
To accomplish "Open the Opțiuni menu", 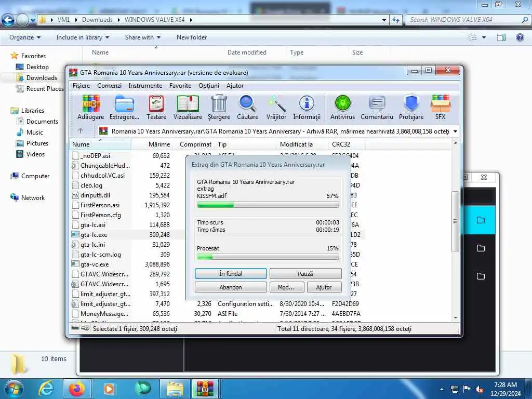I will [x=209, y=86].
